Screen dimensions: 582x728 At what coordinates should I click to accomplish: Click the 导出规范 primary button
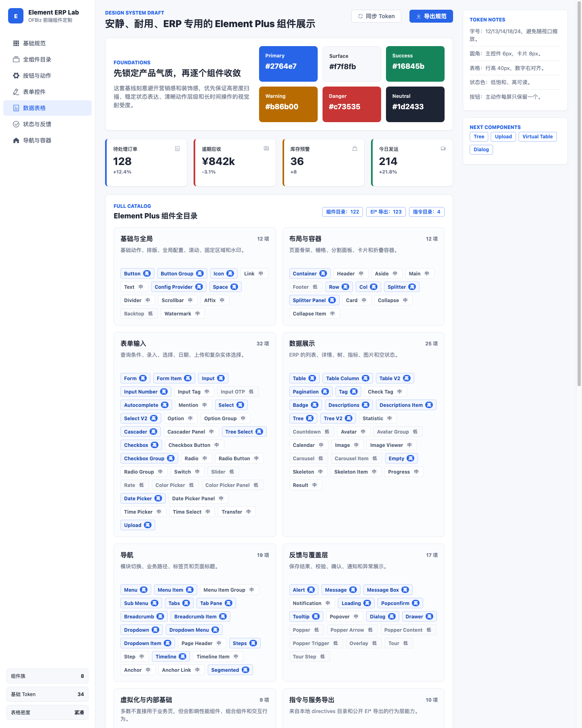(431, 16)
